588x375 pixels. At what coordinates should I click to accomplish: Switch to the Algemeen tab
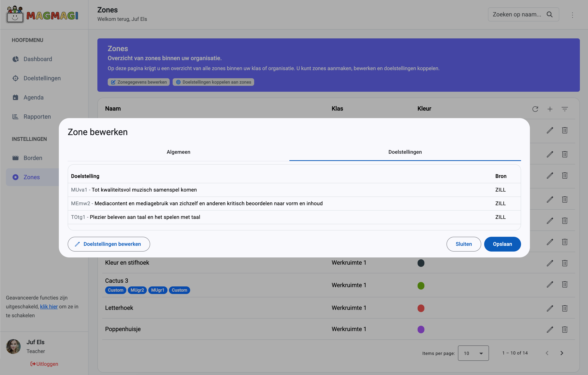point(178,152)
